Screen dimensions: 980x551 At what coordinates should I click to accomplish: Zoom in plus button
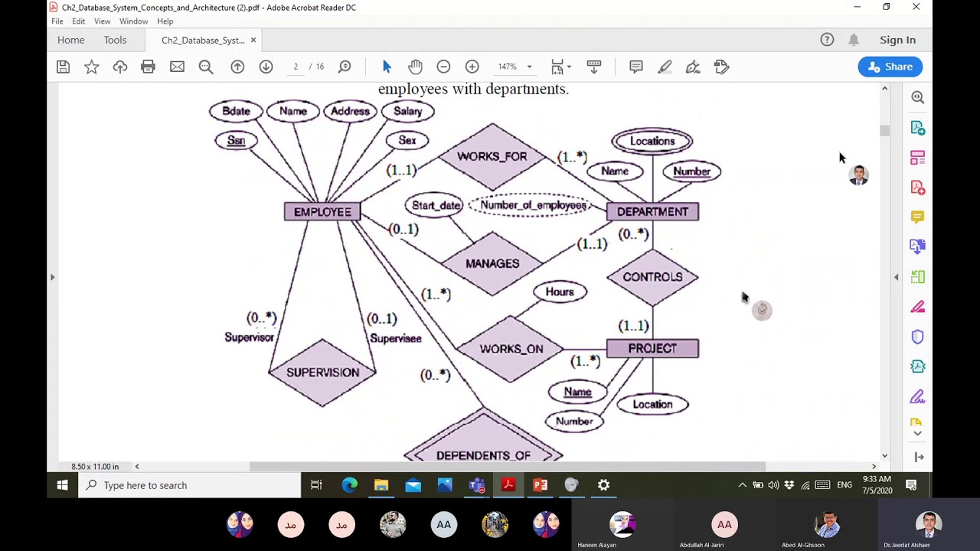472,67
